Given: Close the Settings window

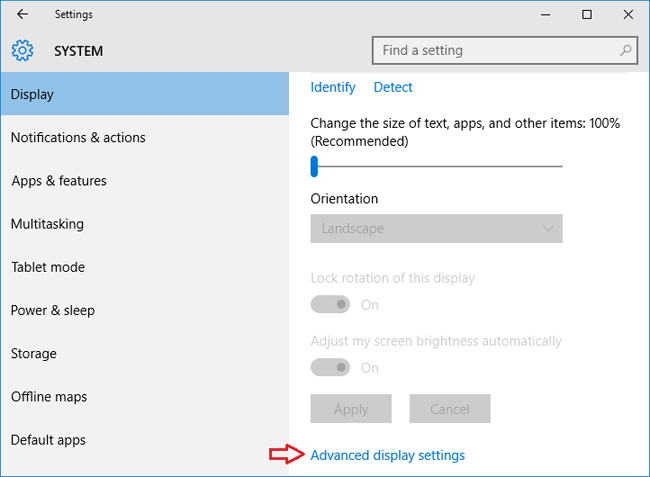Looking at the screenshot, I should (x=627, y=14).
